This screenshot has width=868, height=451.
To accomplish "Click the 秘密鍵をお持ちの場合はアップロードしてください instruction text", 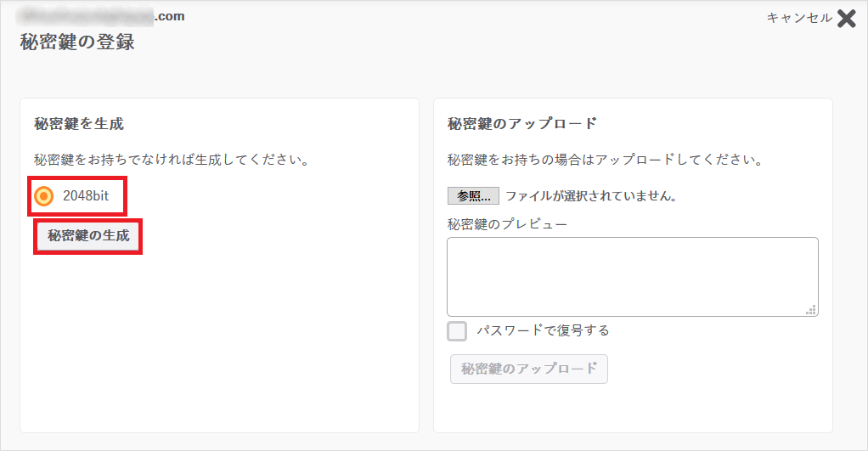I will point(605,160).
